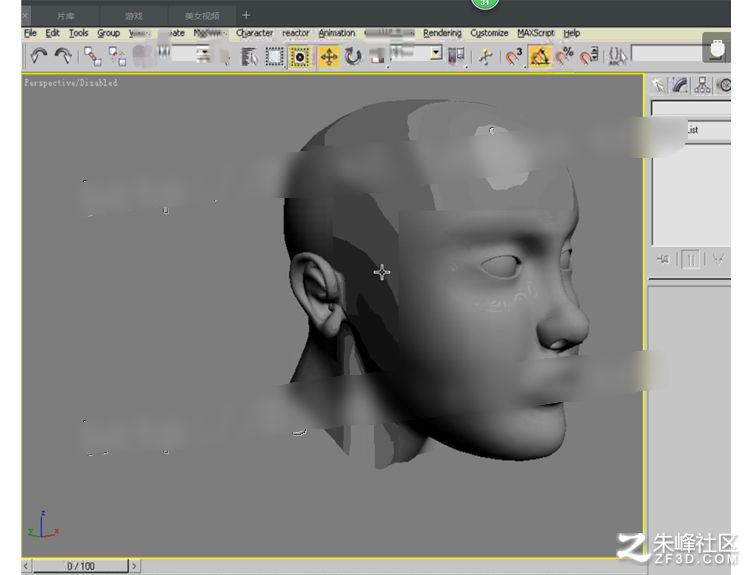
Task: Step time slider forward with right arrow
Action: [x=134, y=566]
